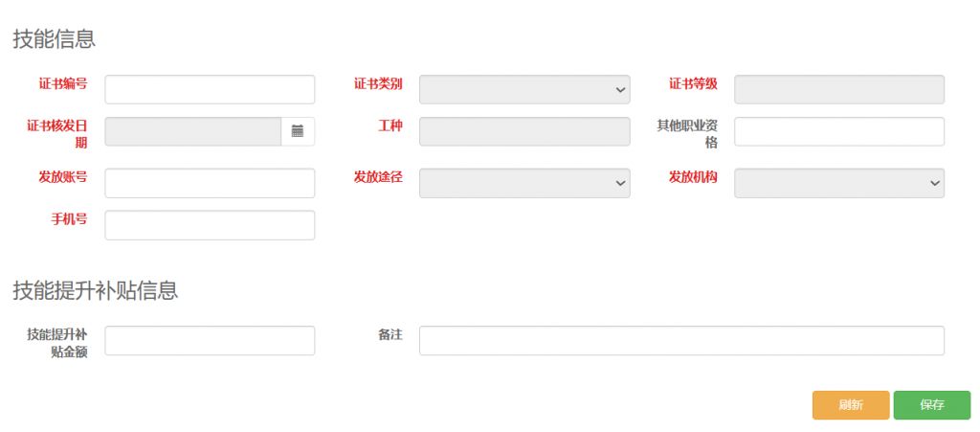Click the 证书编号 label
Screen dimensions: 980x432
click(x=63, y=83)
